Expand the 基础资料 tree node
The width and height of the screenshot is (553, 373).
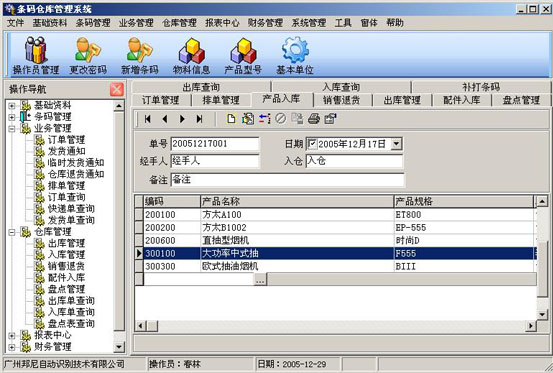tap(11, 105)
